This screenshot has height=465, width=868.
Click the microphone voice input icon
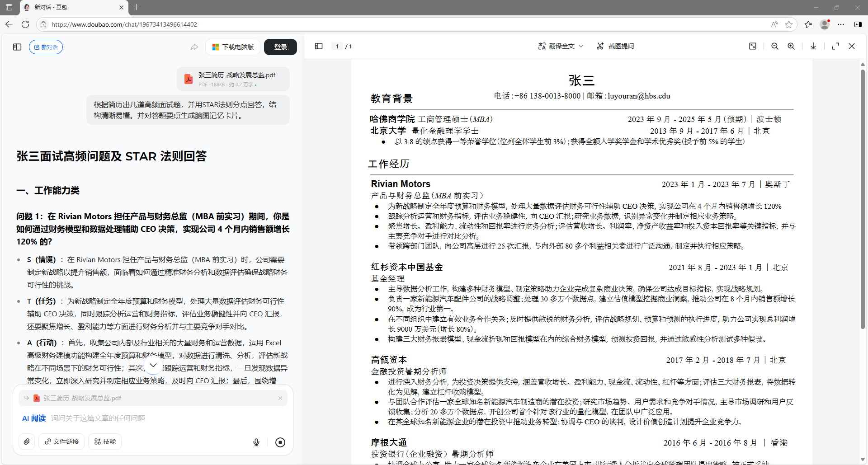[256, 442]
